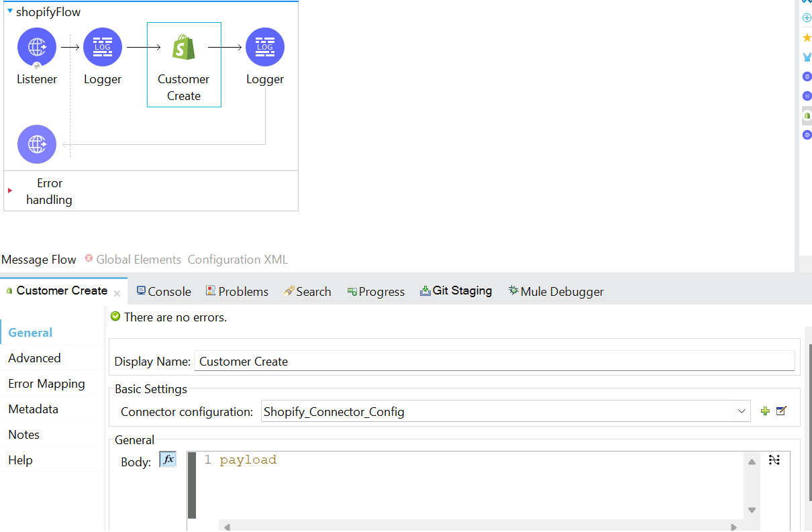Select the Shopify Customer Create node
The height and width of the screenshot is (532, 812).
tap(184, 48)
